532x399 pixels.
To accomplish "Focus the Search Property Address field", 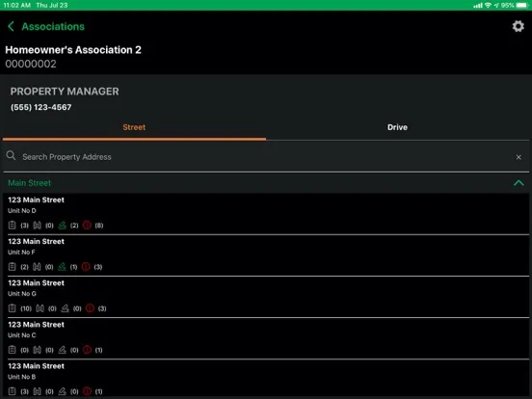I will click(266, 157).
